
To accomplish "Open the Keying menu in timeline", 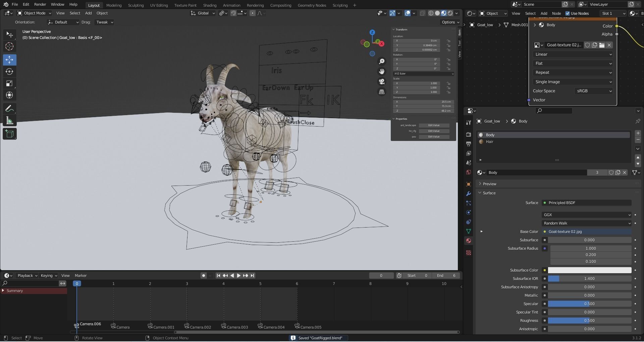I will pyautogui.click(x=49, y=276).
